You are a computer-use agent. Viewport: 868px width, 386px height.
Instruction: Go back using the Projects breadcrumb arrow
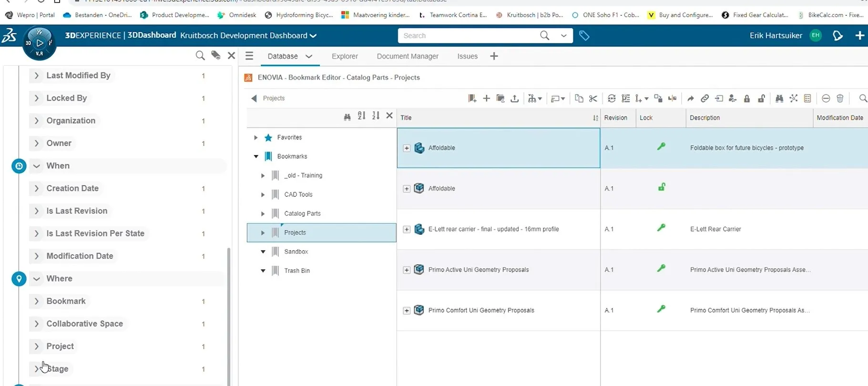click(x=254, y=98)
